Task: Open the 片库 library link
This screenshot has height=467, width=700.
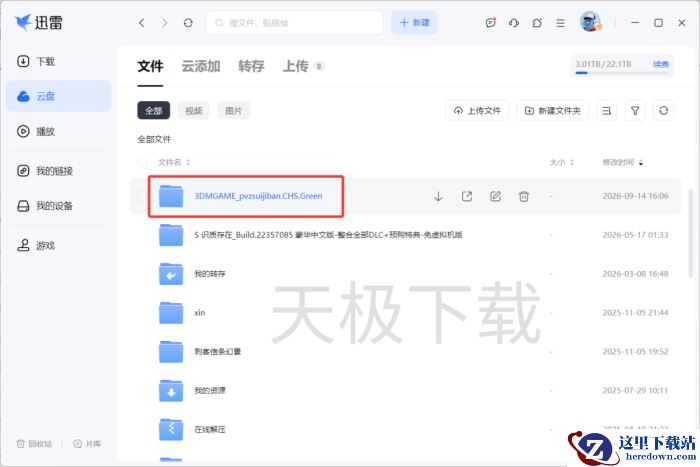Action: (x=87, y=444)
